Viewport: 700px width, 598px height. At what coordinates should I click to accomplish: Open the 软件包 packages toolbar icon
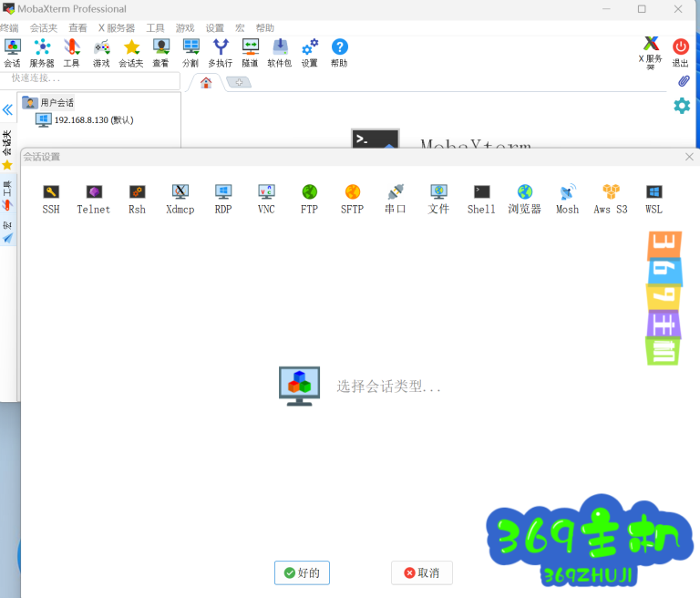pyautogui.click(x=280, y=53)
